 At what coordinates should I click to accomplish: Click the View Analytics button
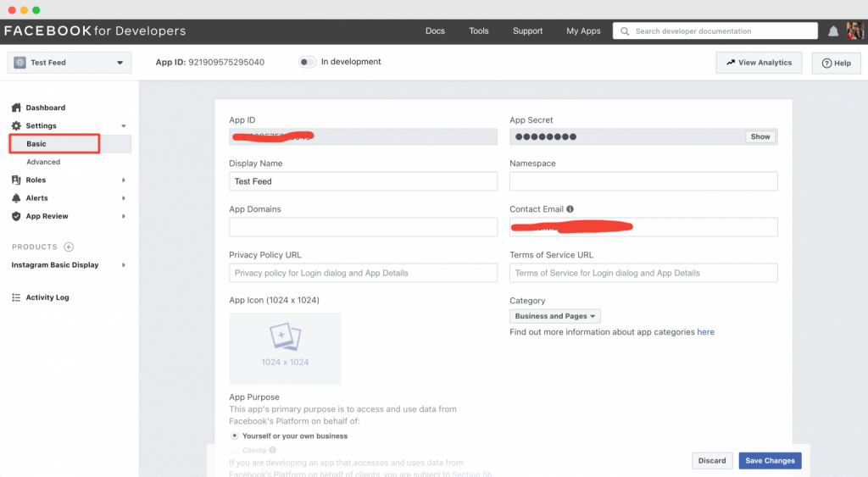click(759, 63)
